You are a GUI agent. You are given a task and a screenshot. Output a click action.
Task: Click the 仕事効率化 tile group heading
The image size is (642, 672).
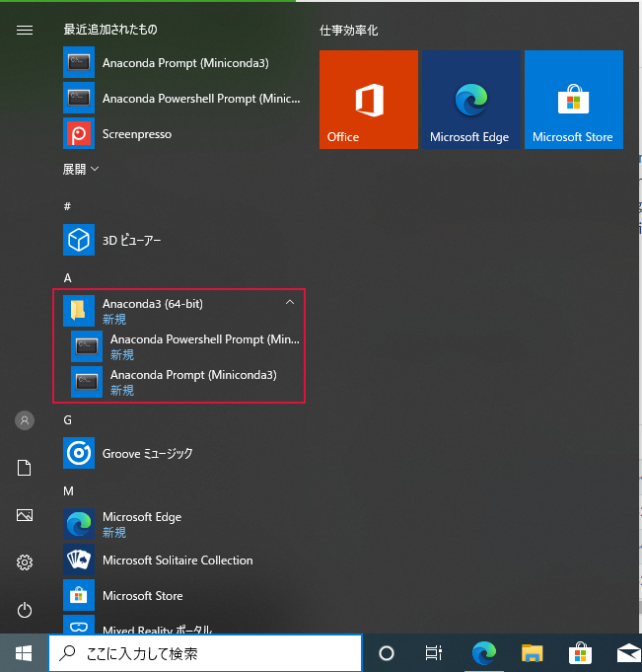pyautogui.click(x=349, y=31)
